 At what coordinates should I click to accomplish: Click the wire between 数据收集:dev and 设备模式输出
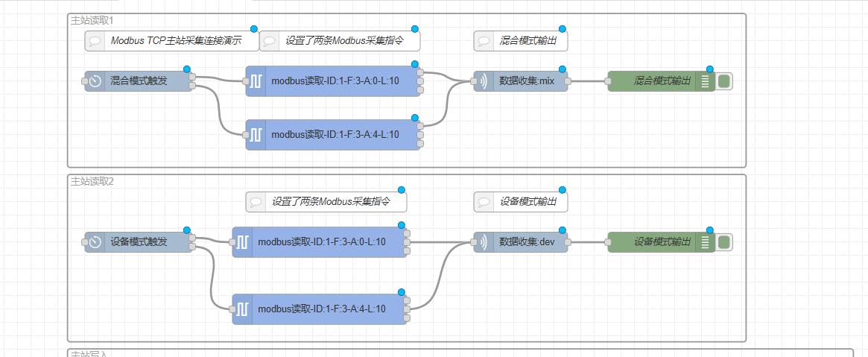tap(588, 242)
